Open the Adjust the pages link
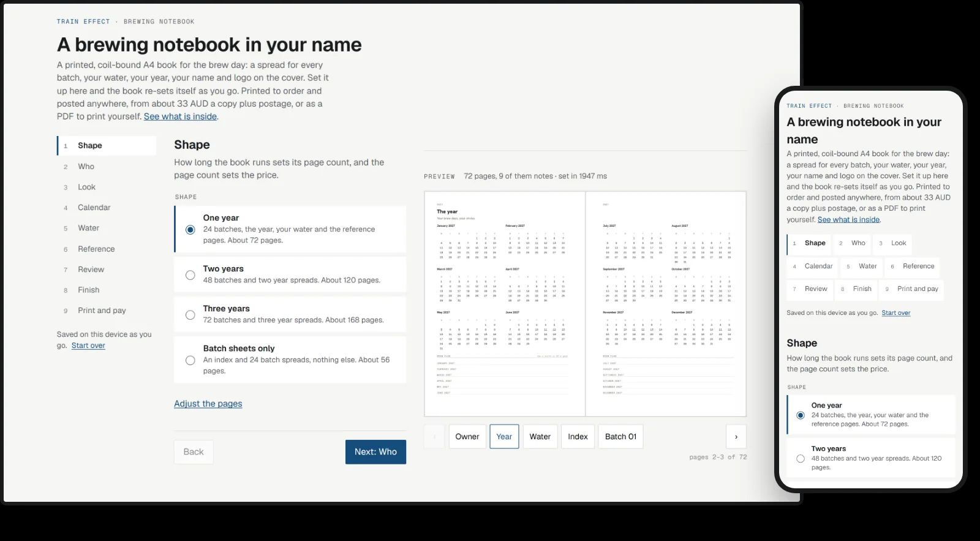 tap(208, 404)
